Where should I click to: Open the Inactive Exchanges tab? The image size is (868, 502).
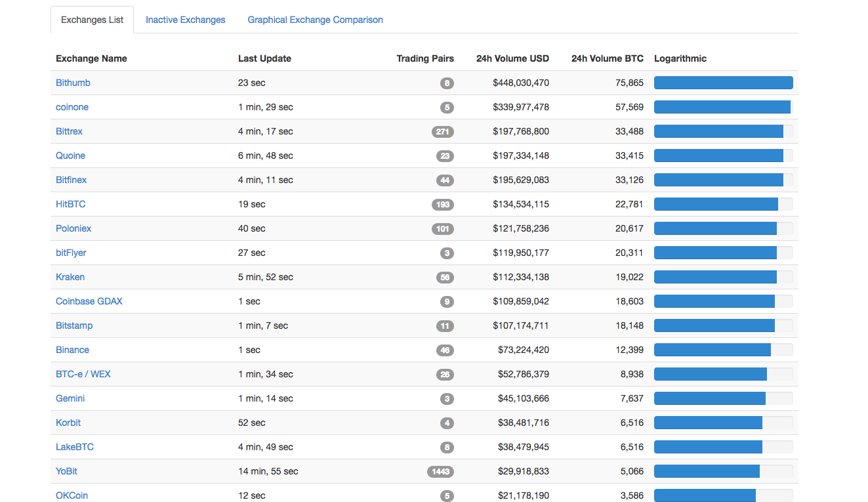point(185,20)
